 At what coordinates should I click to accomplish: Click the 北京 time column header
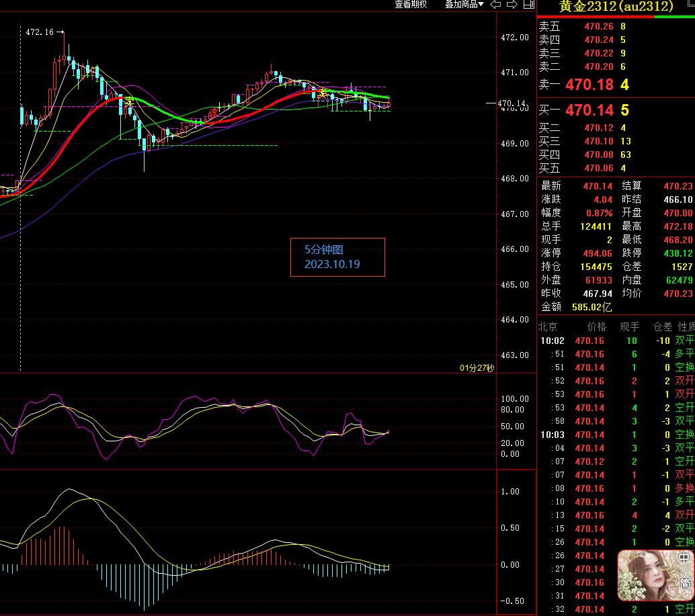[548, 326]
